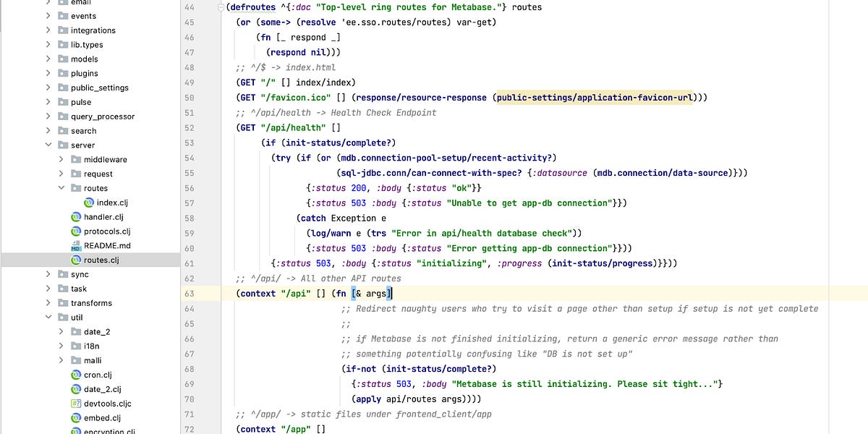Click the embed.clj Clojure icon
This screenshot has height=434, width=868.
point(76,418)
